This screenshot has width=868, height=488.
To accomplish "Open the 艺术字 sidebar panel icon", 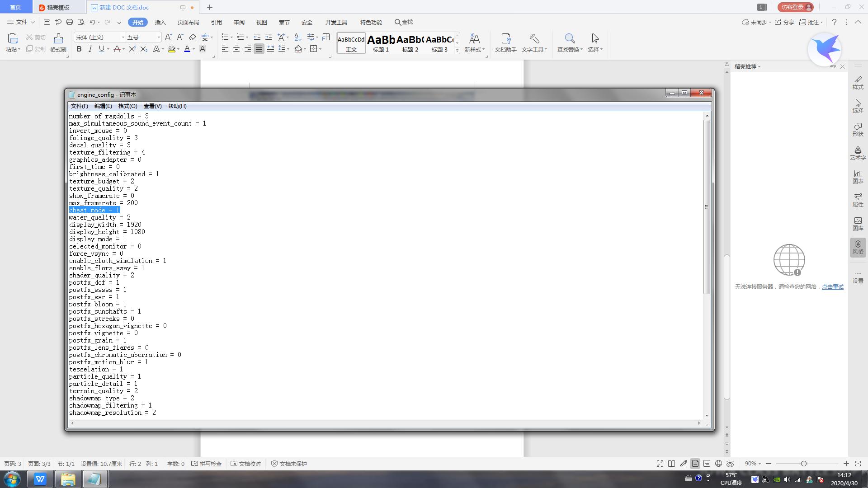I will tap(858, 153).
